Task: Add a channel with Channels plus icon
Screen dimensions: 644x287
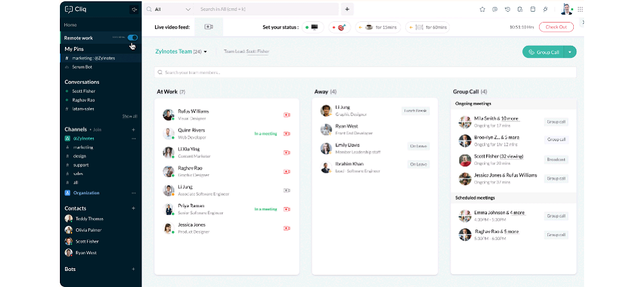Action: click(x=133, y=130)
